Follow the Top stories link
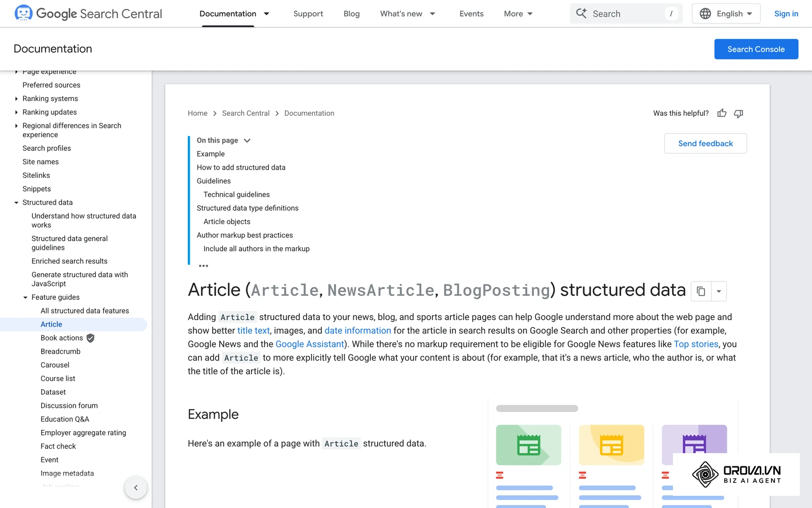 pyautogui.click(x=696, y=344)
